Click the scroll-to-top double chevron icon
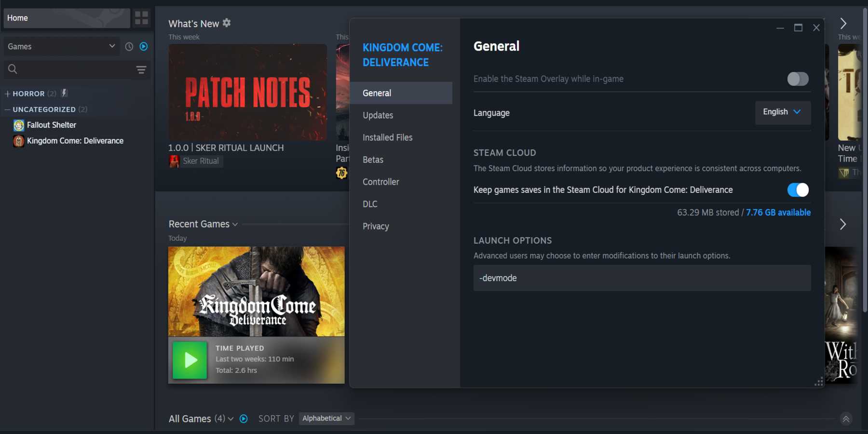The width and height of the screenshot is (868, 434). (x=846, y=419)
